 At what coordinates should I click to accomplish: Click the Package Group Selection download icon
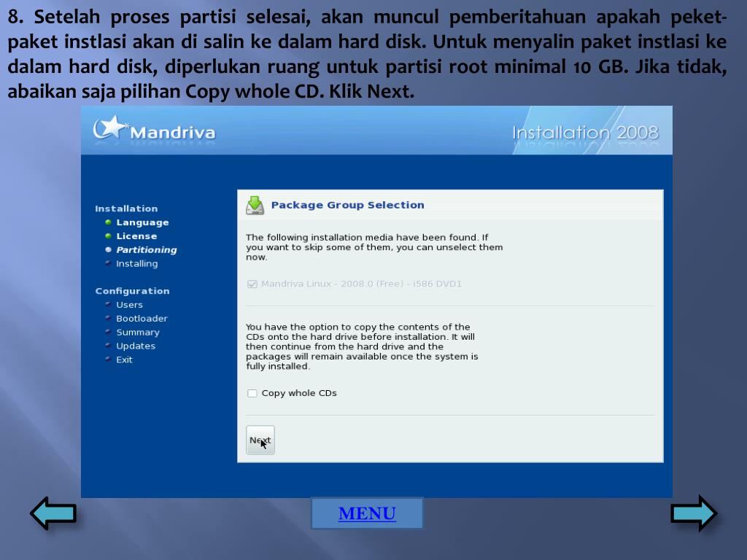(255, 205)
